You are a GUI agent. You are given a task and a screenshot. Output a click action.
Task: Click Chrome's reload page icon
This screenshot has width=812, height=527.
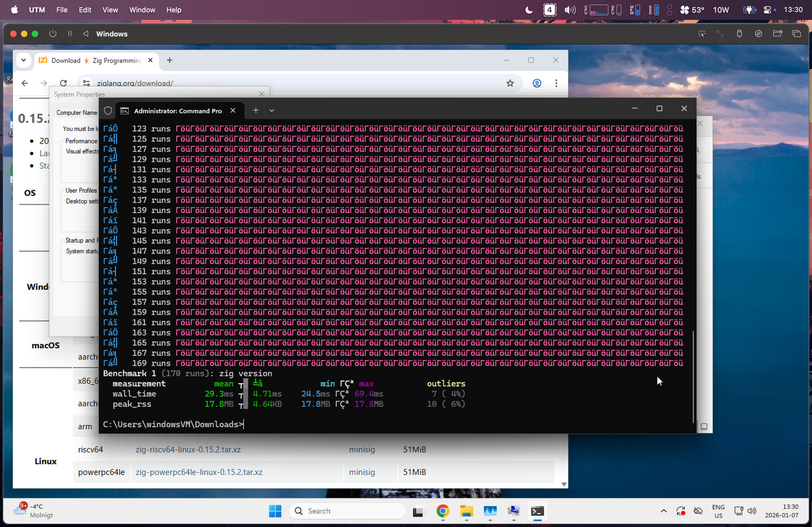63,83
